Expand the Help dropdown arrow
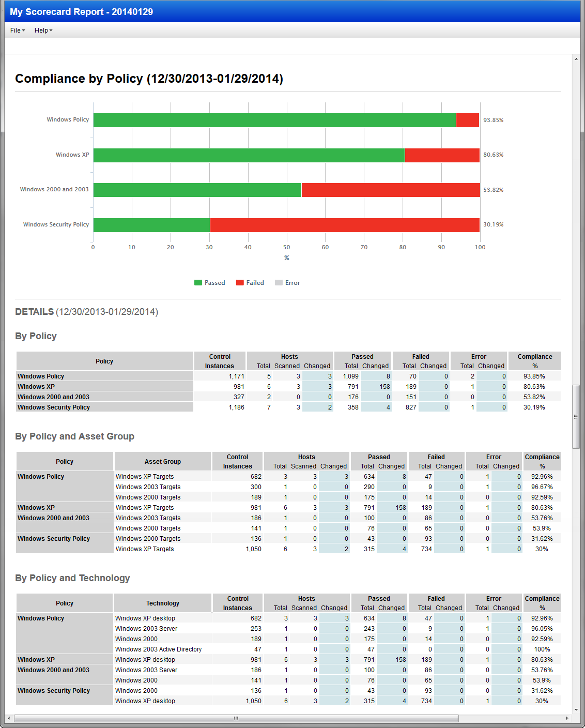 coord(51,30)
